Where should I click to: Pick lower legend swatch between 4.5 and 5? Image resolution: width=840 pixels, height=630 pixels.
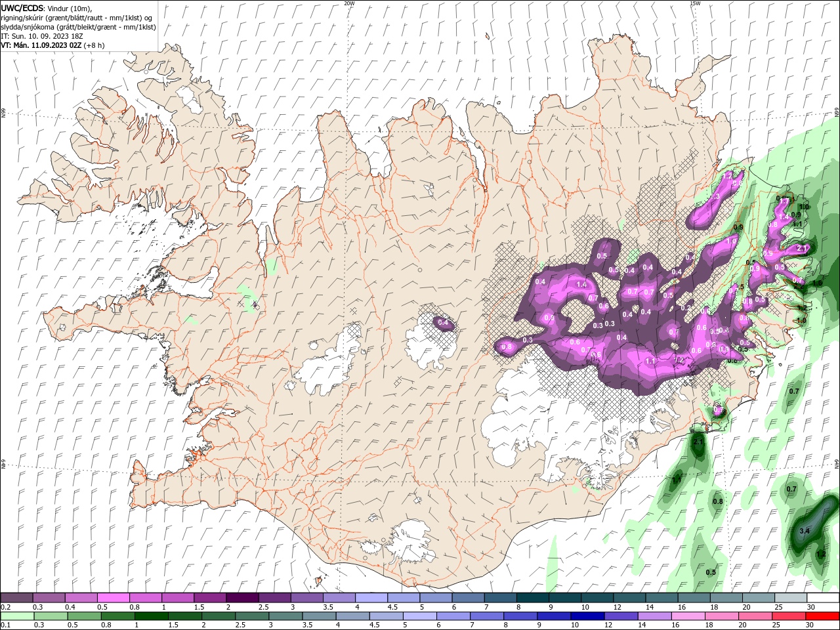tap(387, 616)
